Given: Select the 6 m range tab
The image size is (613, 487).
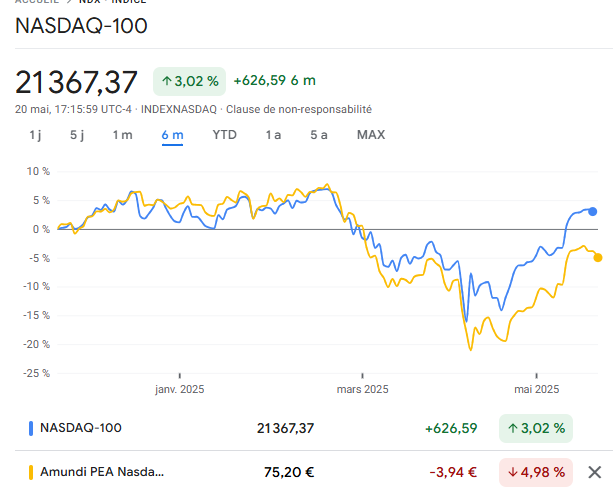Looking at the screenshot, I should [173, 135].
